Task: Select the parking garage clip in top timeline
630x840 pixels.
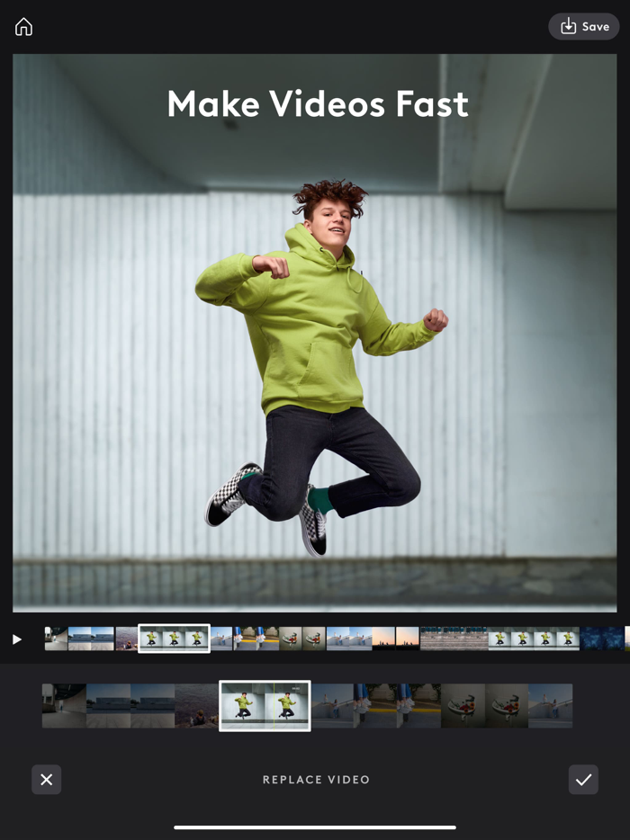Action: tap(57, 639)
